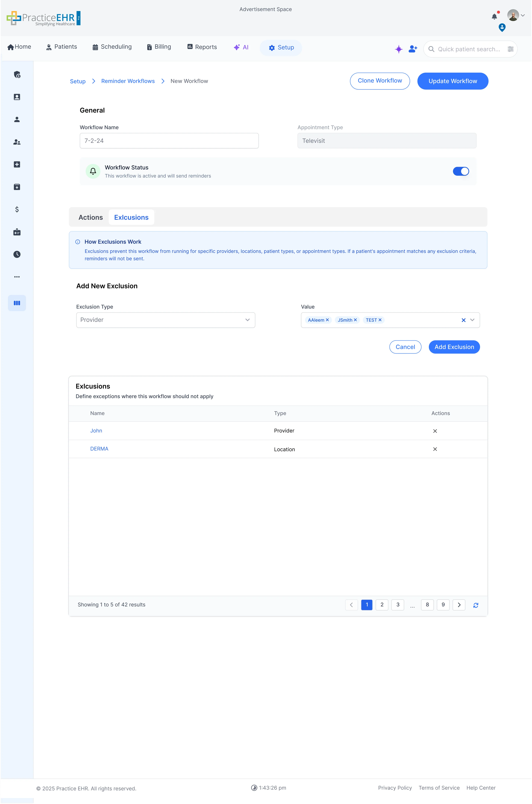Open the Exclusion Type Provider dropdown

click(x=165, y=320)
